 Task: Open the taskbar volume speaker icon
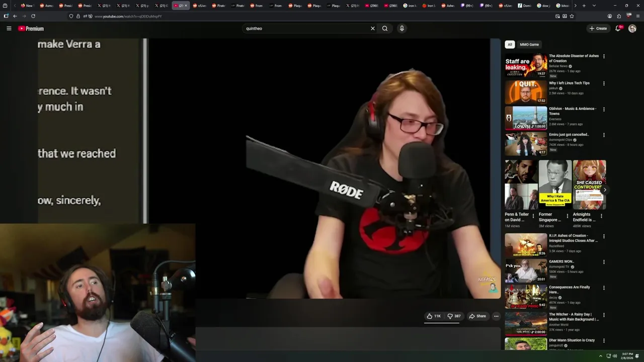[615, 356]
